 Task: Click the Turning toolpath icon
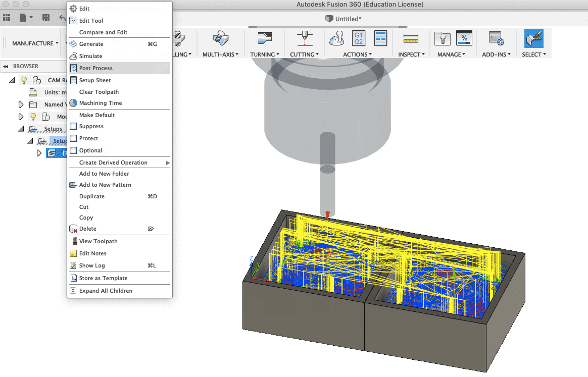pyautogui.click(x=265, y=38)
